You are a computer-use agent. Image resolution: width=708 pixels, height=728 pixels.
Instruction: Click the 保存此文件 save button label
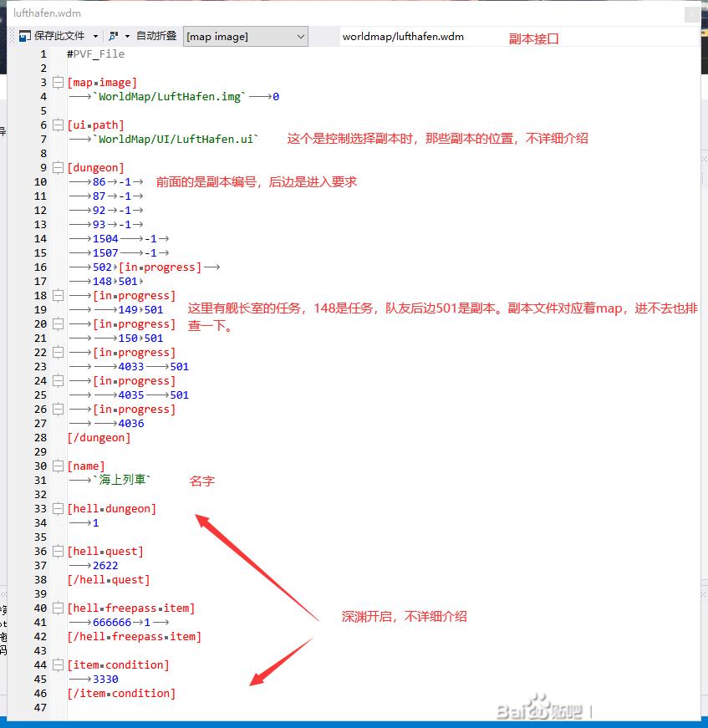pyautogui.click(x=59, y=36)
